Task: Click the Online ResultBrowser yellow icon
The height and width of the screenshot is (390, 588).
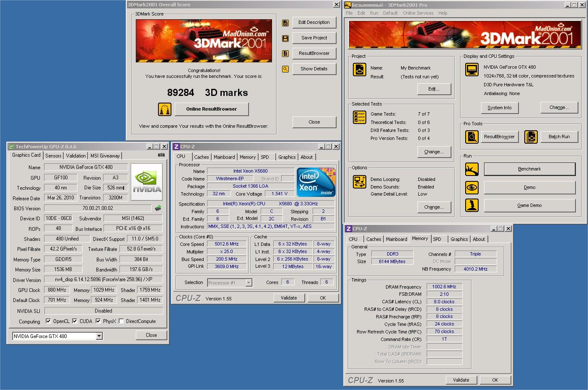Action: tap(165, 109)
